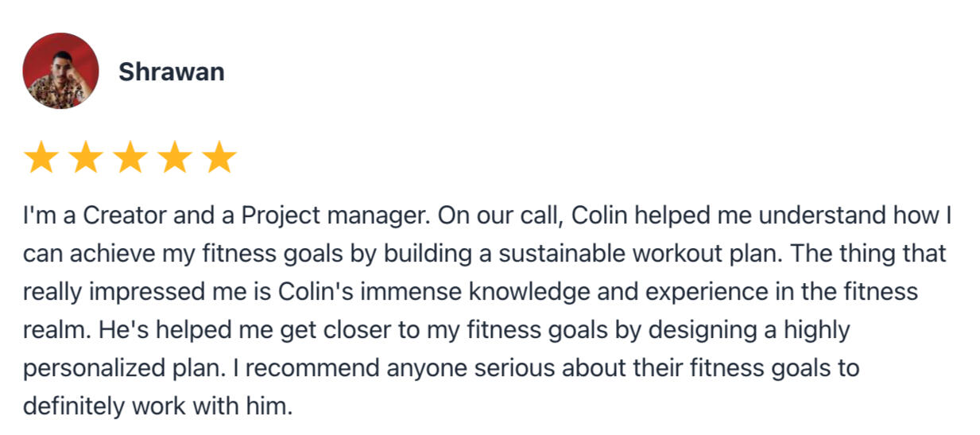Viewport: 980px width, 435px height.
Task: Click the third star in the rating
Action: coord(130,157)
